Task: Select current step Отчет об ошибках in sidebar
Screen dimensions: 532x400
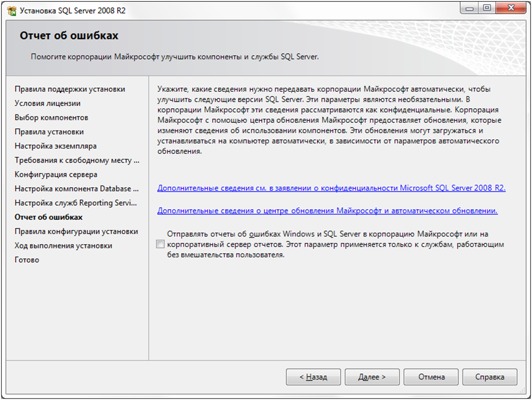Action: point(48,217)
